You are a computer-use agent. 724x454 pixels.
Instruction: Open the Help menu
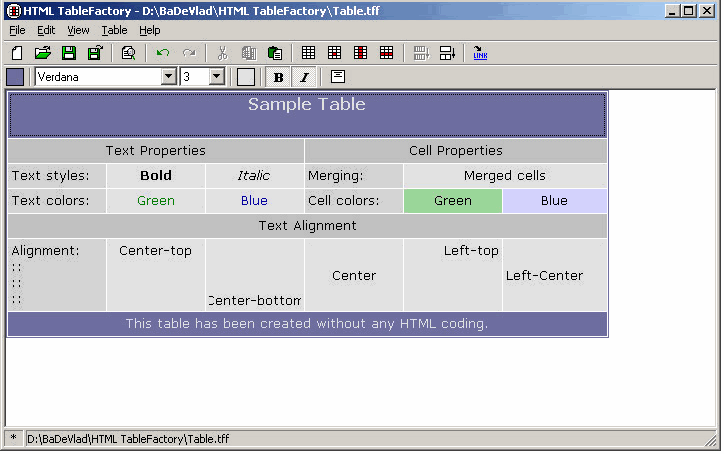click(149, 30)
